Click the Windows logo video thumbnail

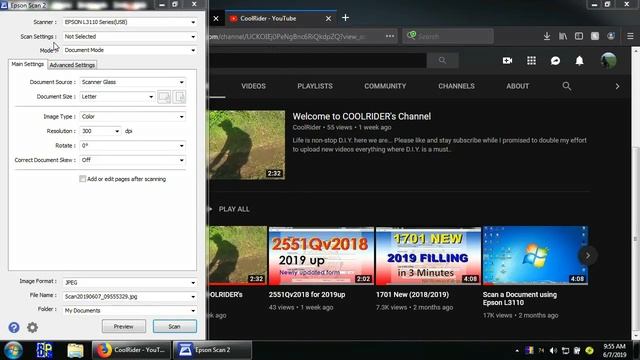point(535,256)
